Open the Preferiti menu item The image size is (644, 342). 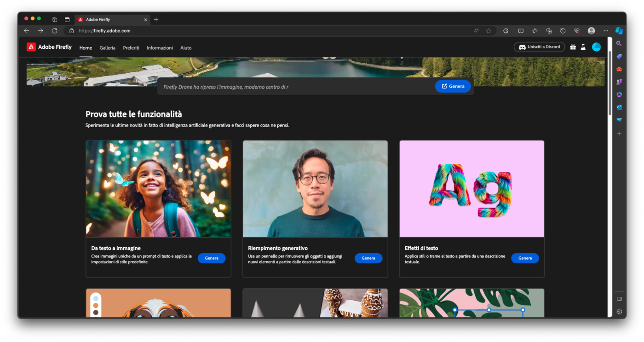(x=131, y=48)
